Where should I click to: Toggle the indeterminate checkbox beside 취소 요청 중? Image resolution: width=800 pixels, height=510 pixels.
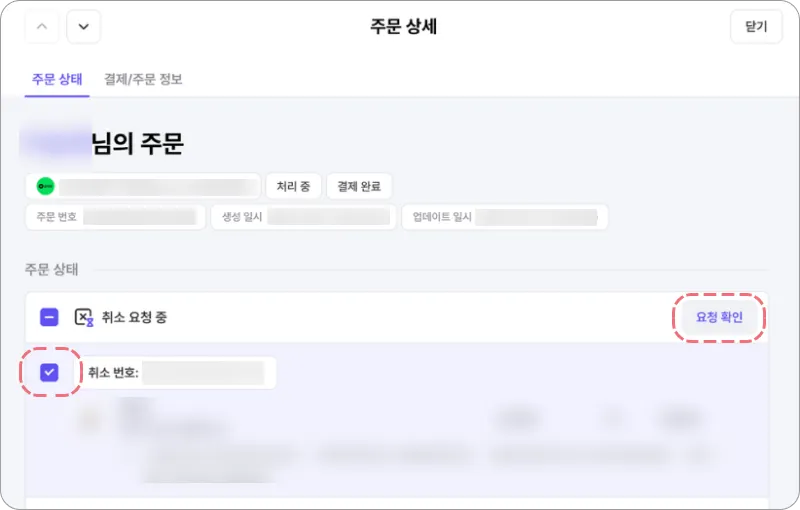click(49, 317)
